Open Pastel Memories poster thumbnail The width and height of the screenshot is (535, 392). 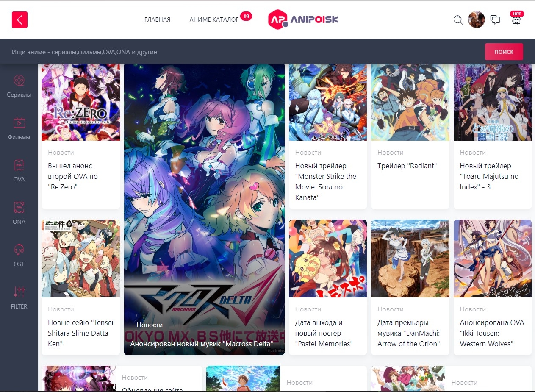tap(328, 259)
